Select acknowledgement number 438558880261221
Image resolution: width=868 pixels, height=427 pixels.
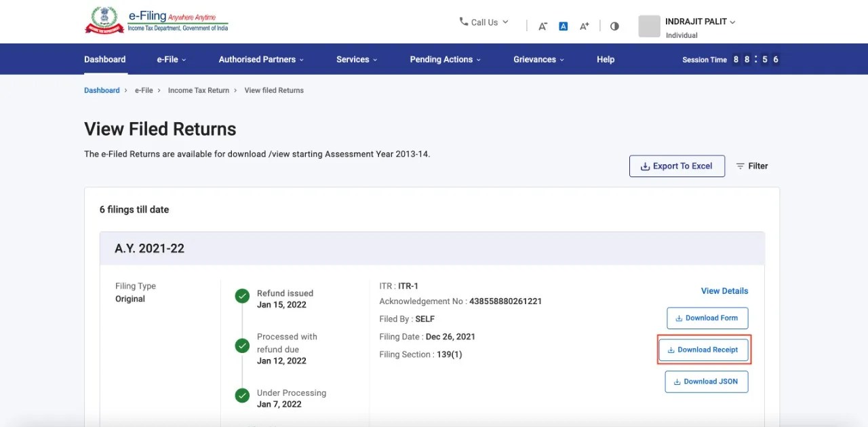tap(505, 301)
